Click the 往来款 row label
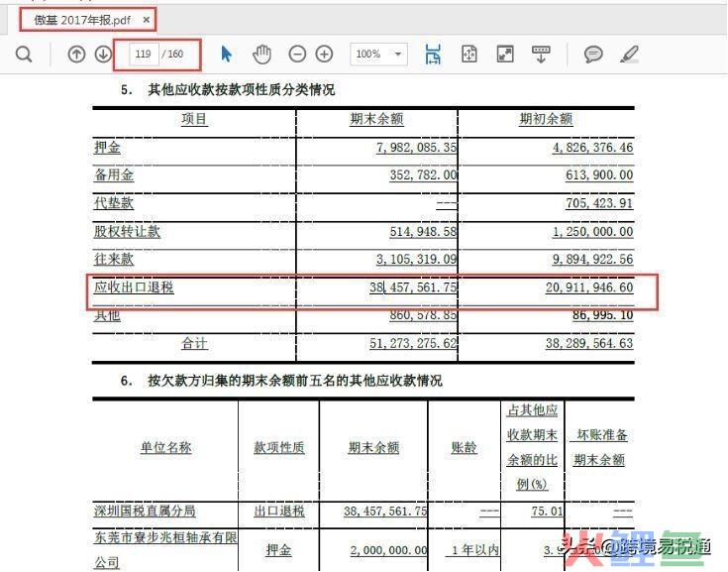This screenshot has width=728, height=572. coord(114,259)
